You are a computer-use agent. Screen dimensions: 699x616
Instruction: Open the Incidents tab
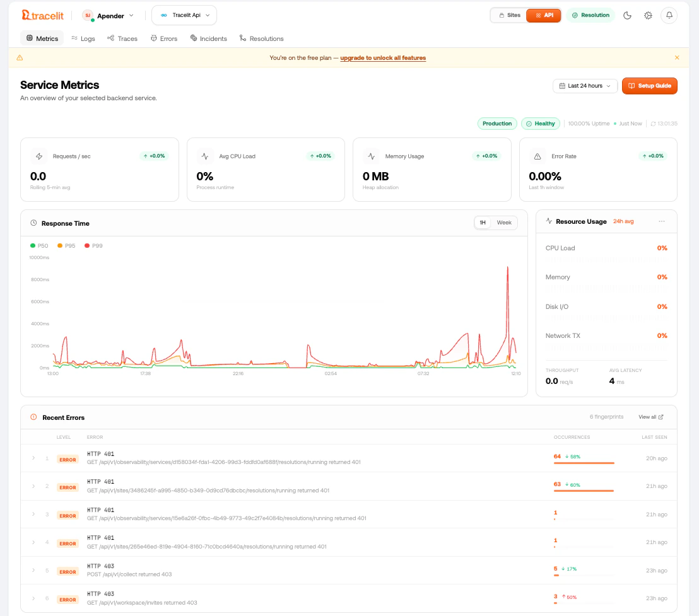(209, 38)
